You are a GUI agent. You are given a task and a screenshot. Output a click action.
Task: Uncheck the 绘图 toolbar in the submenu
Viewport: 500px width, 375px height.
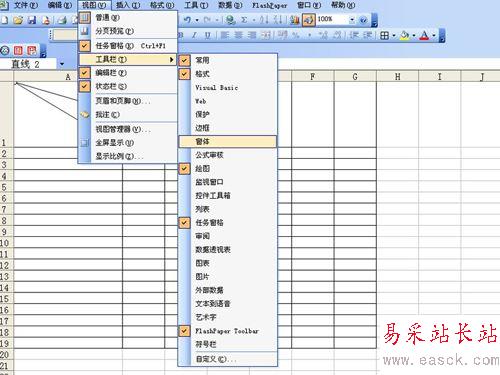coord(228,169)
